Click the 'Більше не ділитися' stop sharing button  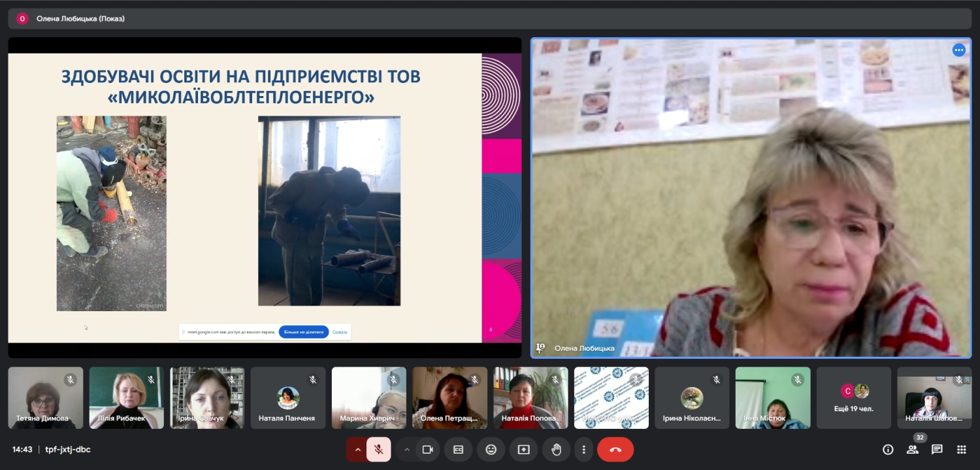[304, 332]
